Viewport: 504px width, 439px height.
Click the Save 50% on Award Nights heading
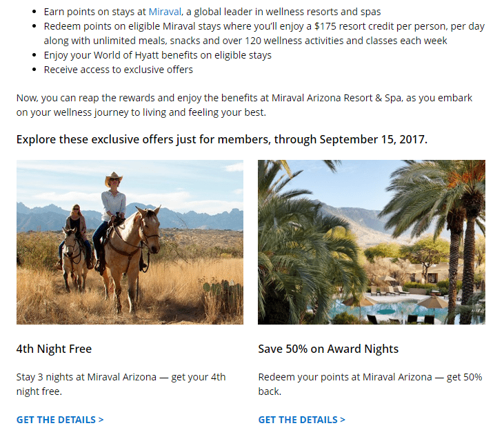(328, 349)
